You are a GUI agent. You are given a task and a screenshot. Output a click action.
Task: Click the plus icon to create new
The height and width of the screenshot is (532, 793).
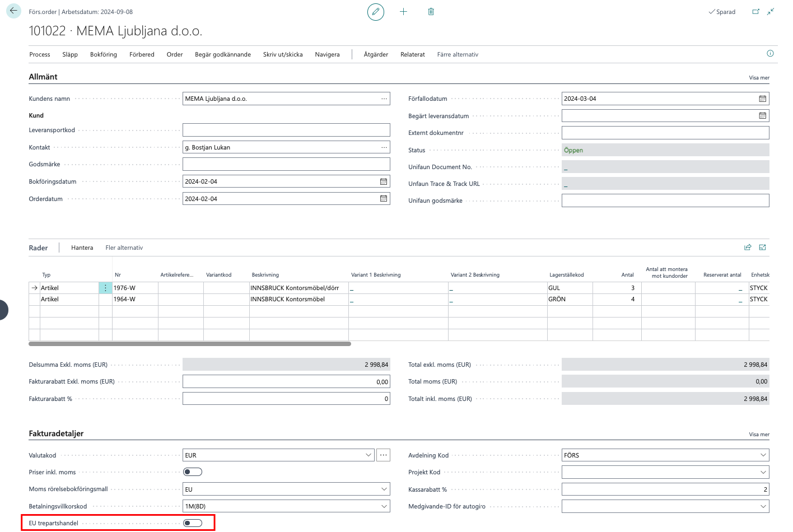[x=403, y=12]
